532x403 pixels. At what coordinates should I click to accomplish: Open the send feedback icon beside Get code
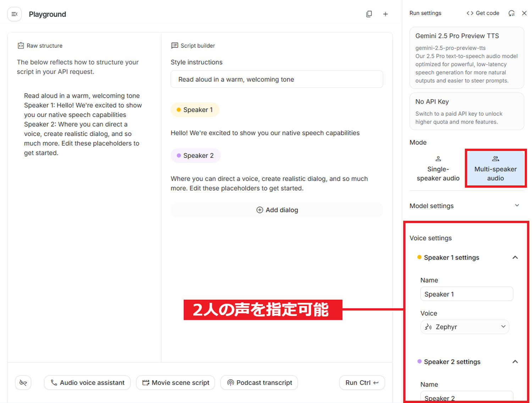[x=511, y=13]
